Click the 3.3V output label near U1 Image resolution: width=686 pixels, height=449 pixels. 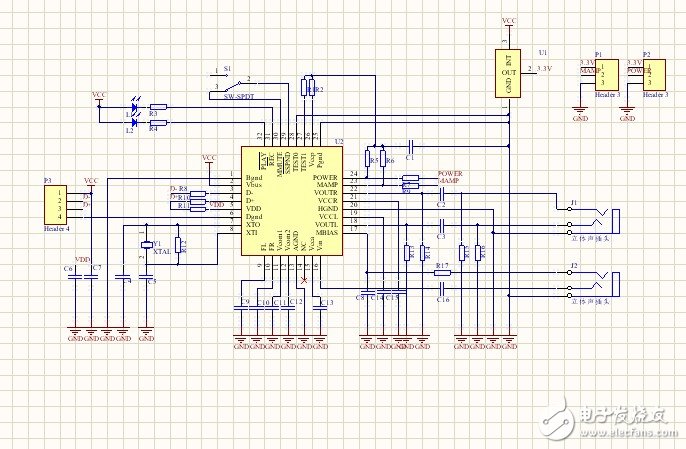[544, 68]
